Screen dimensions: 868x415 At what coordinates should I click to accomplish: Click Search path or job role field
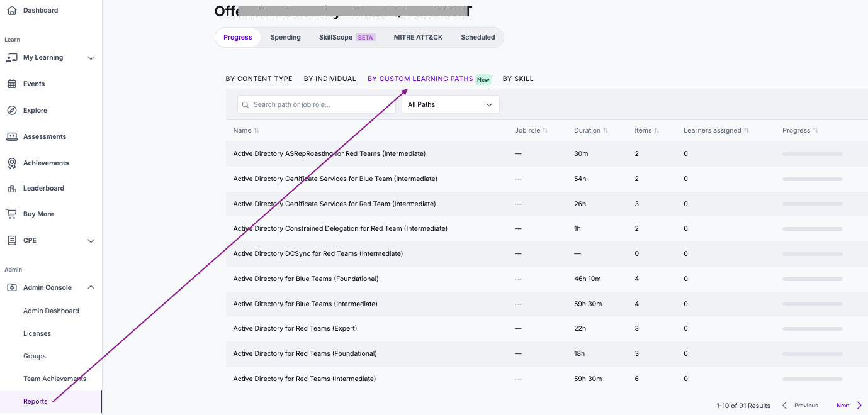[x=317, y=104]
